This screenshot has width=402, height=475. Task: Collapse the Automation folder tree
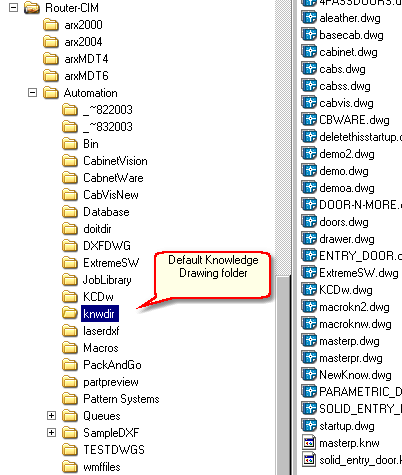pos(32,92)
